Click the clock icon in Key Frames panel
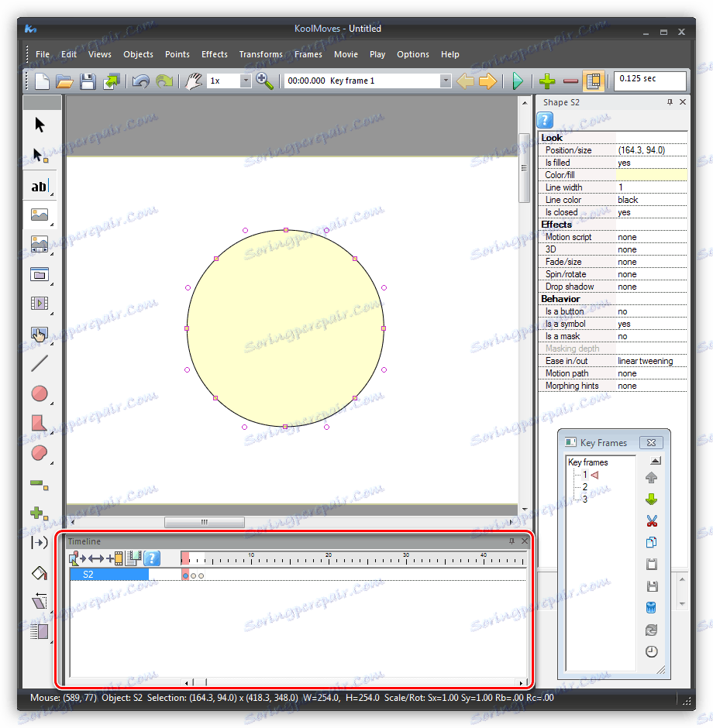 652,651
